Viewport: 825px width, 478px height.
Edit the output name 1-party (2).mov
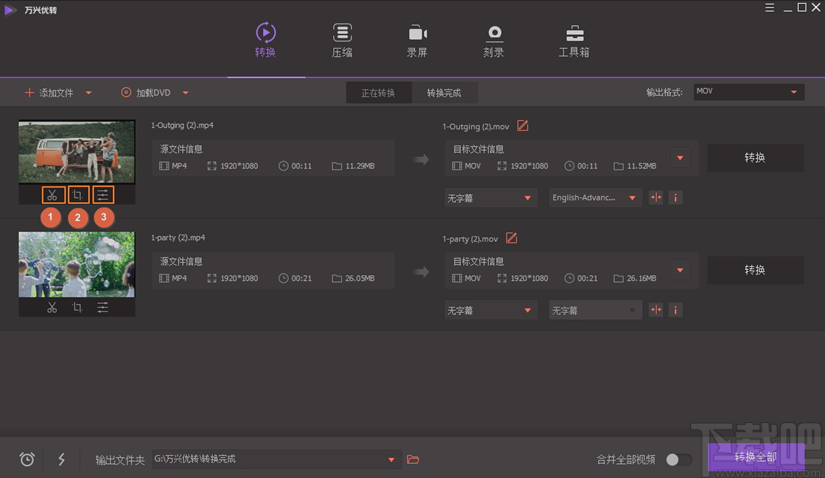511,238
